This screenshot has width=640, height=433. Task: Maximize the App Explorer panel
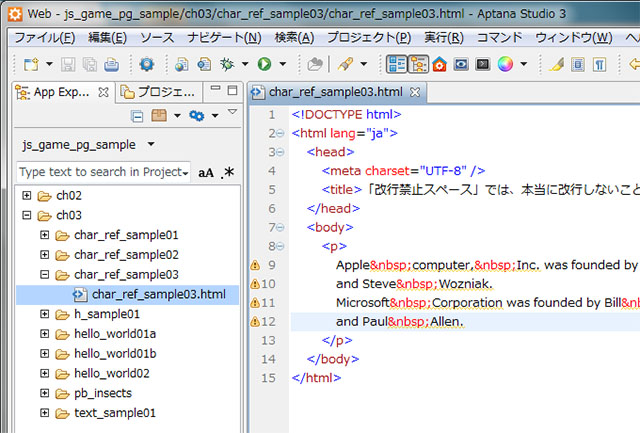point(232,90)
